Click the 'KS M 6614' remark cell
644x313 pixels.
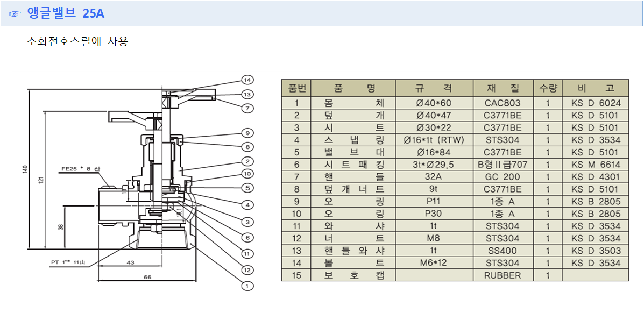coord(596,165)
